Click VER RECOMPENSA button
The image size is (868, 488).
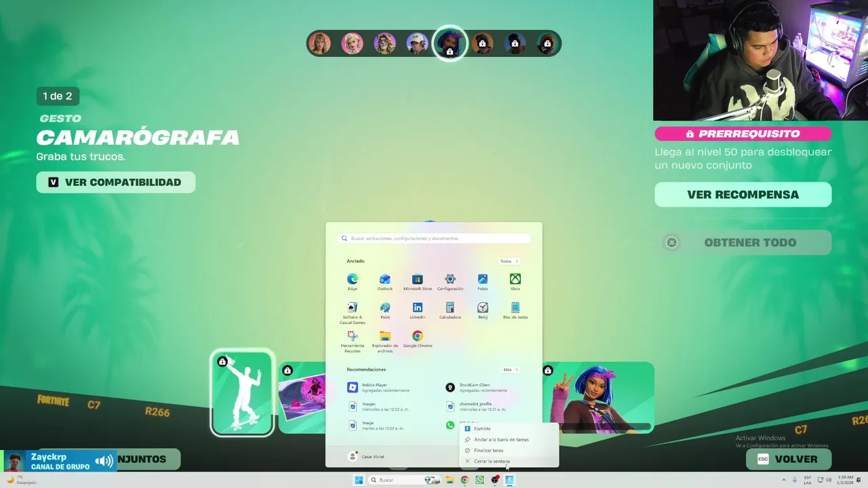pyautogui.click(x=743, y=195)
